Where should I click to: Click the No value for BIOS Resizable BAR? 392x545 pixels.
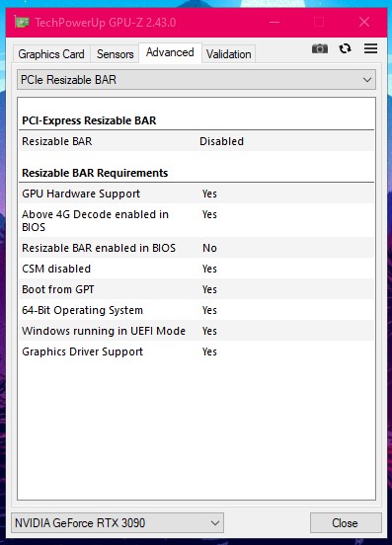click(209, 248)
